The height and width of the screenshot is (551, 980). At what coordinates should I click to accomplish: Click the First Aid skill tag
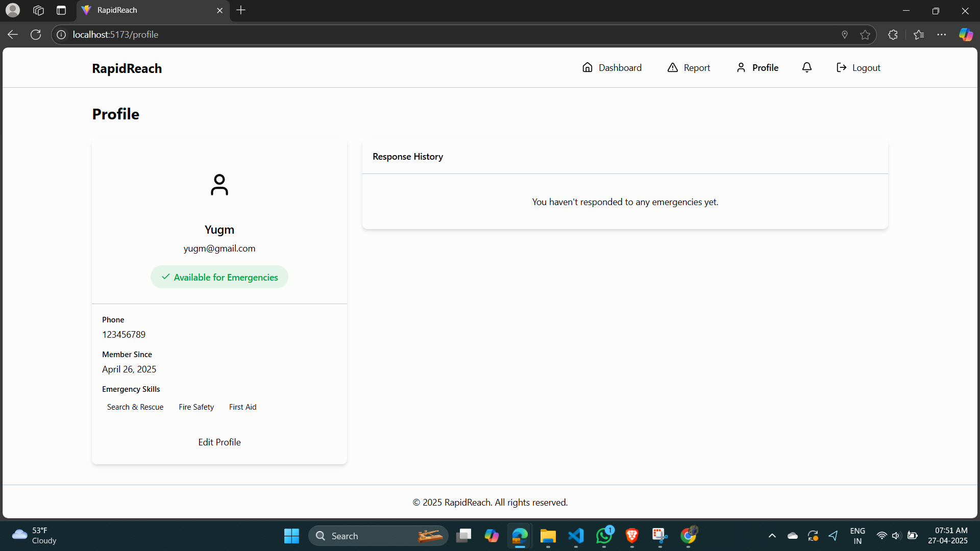242,407
